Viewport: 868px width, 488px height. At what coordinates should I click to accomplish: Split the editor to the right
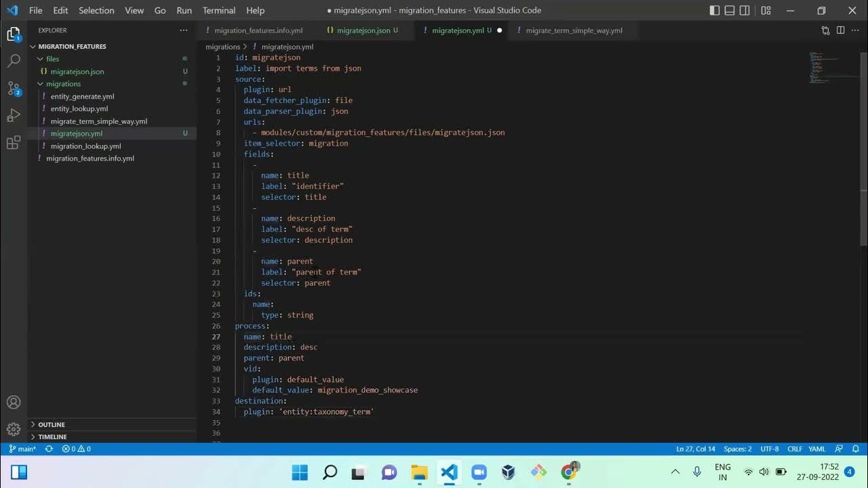pyautogui.click(x=840, y=30)
